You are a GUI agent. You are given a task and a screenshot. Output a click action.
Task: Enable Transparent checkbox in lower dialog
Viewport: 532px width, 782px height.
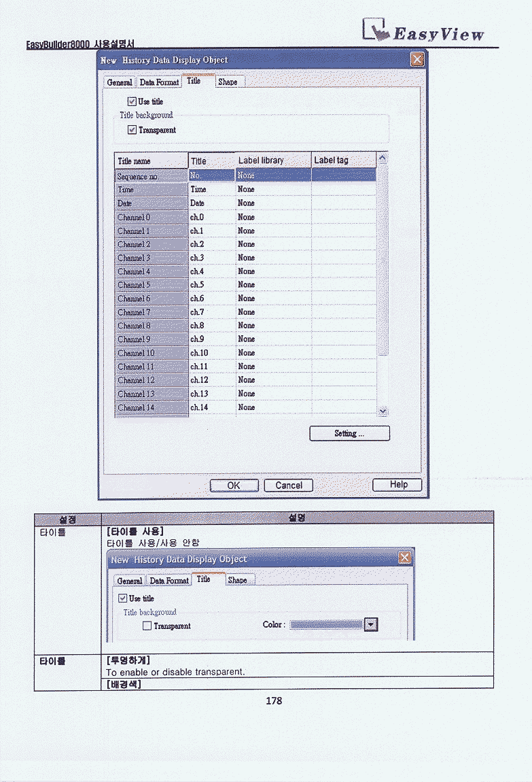[147, 626]
